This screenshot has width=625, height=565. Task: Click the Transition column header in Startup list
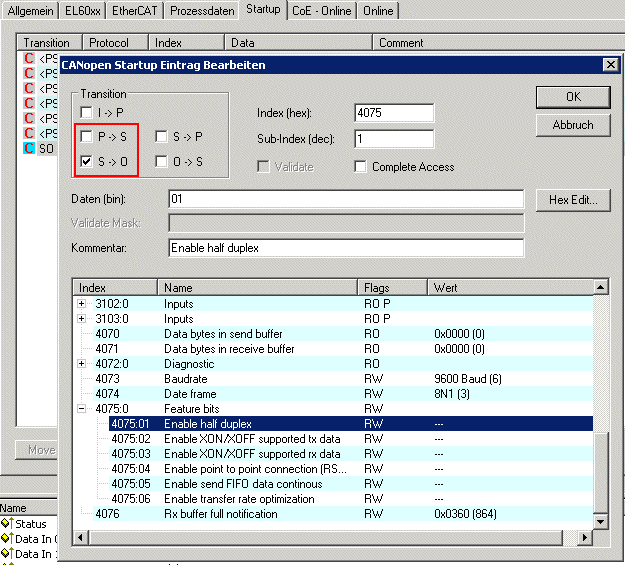[x=49, y=43]
